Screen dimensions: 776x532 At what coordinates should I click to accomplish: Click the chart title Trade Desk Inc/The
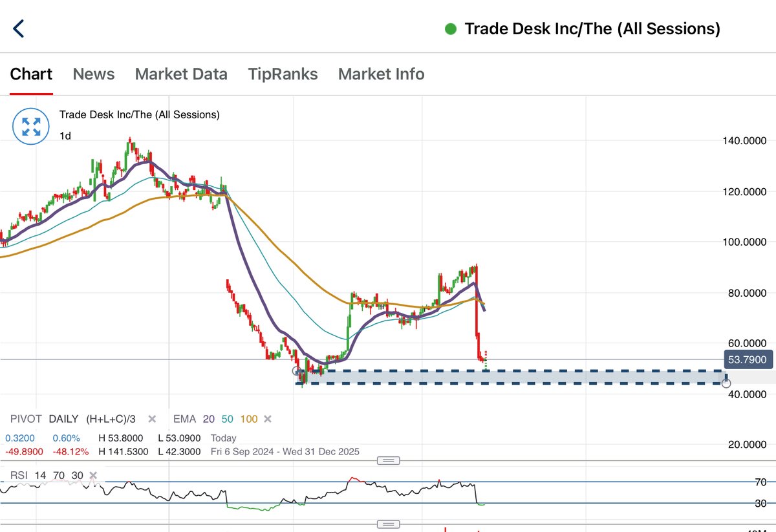(x=139, y=114)
